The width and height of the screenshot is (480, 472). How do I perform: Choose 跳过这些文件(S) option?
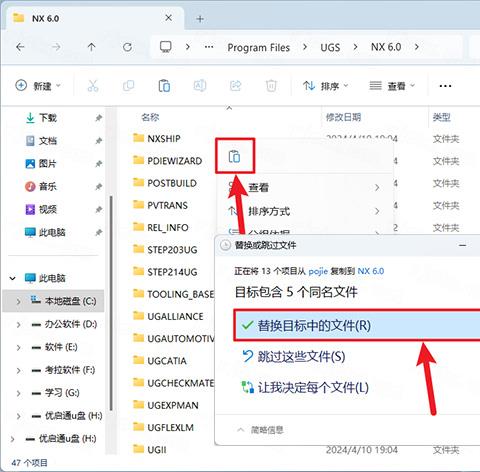[293, 356]
